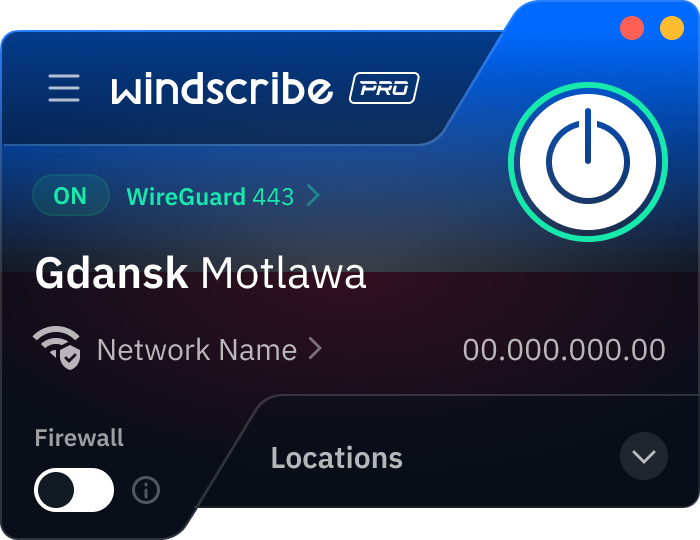This screenshot has width=700, height=540.
Task: Open the Firewall info icon
Action: coord(146,490)
